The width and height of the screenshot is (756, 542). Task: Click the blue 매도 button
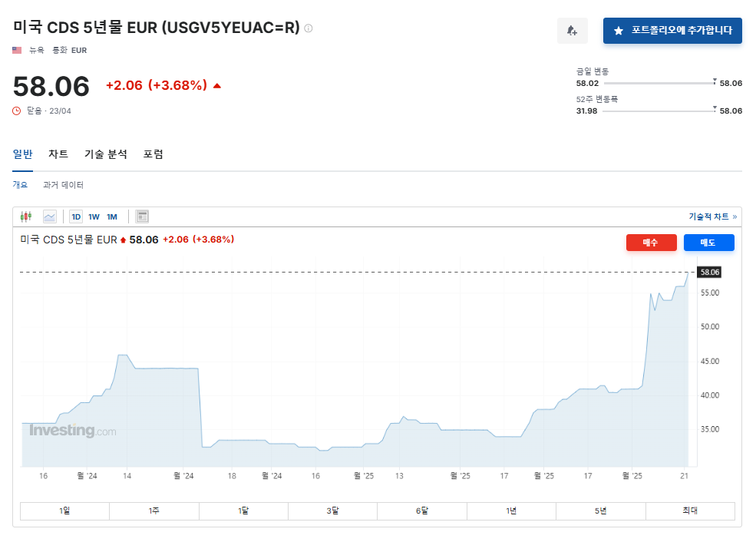point(708,243)
